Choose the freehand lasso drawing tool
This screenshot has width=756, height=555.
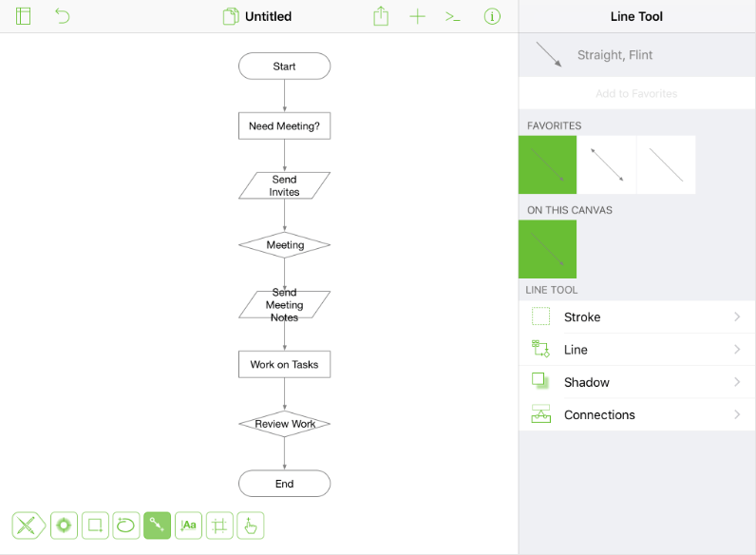click(125, 525)
